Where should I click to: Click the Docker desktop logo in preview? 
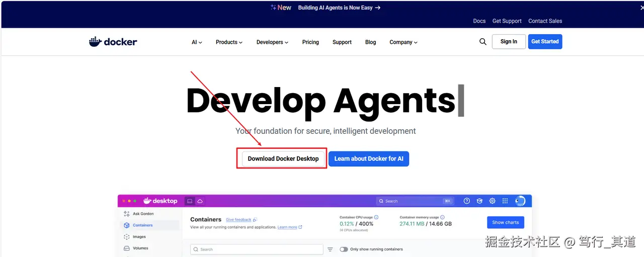point(160,201)
